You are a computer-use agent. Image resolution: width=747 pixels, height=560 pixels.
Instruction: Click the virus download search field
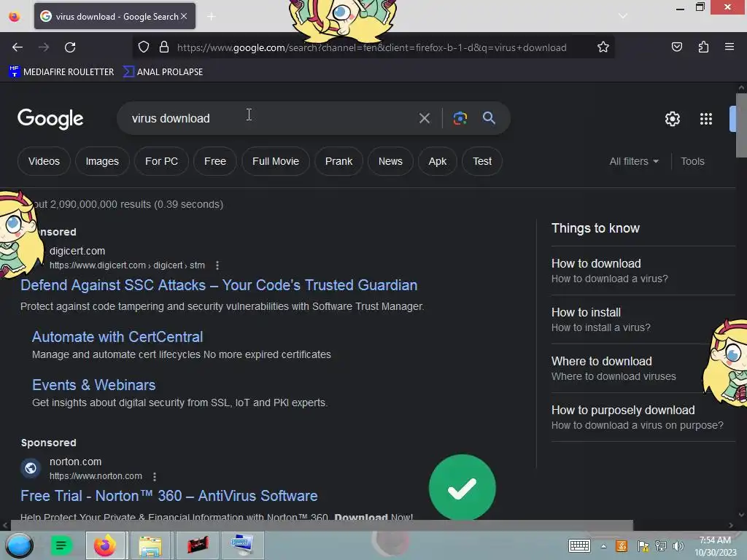(x=271, y=118)
